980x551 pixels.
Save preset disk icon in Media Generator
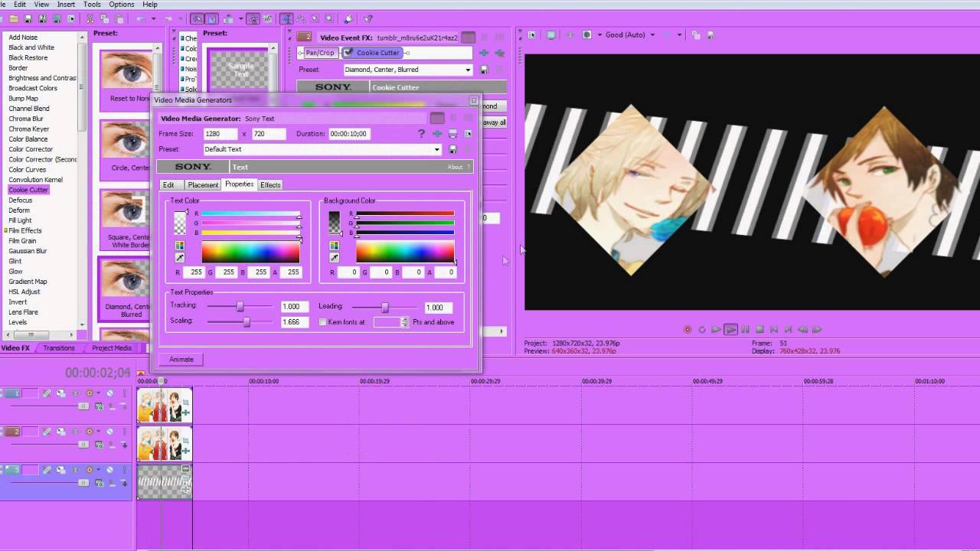[x=452, y=149]
